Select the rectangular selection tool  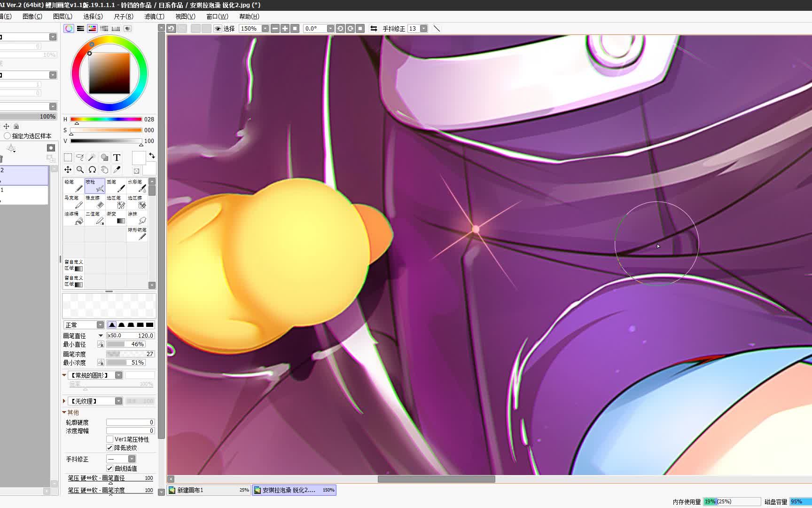point(68,158)
